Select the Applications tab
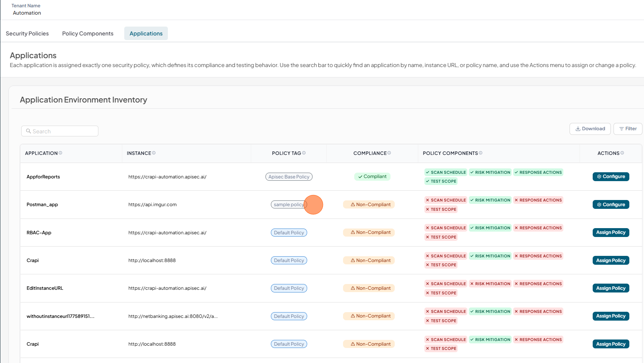The width and height of the screenshot is (644, 363). coord(146,34)
